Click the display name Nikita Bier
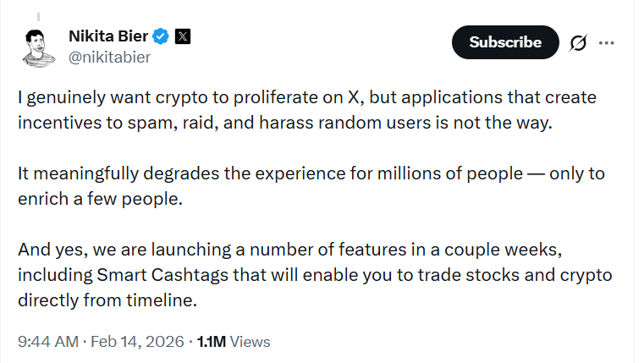644x363 pixels. pos(107,36)
